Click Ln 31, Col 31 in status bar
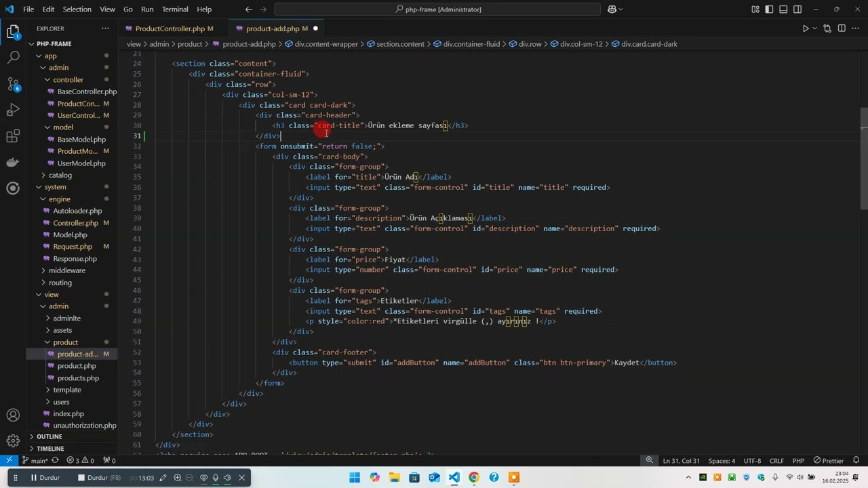The height and width of the screenshot is (488, 868). pyautogui.click(x=681, y=461)
